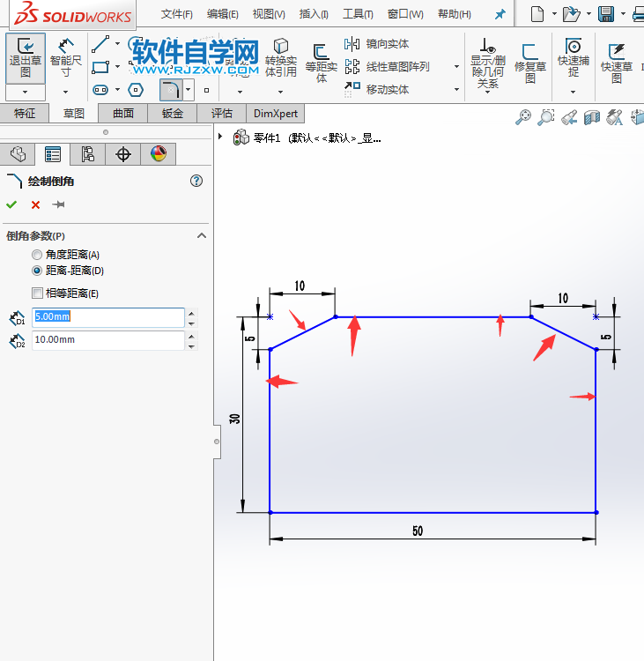Select the Smart Dimension (智能尺寸) tool
The width and height of the screenshot is (644, 661).
coord(65,58)
